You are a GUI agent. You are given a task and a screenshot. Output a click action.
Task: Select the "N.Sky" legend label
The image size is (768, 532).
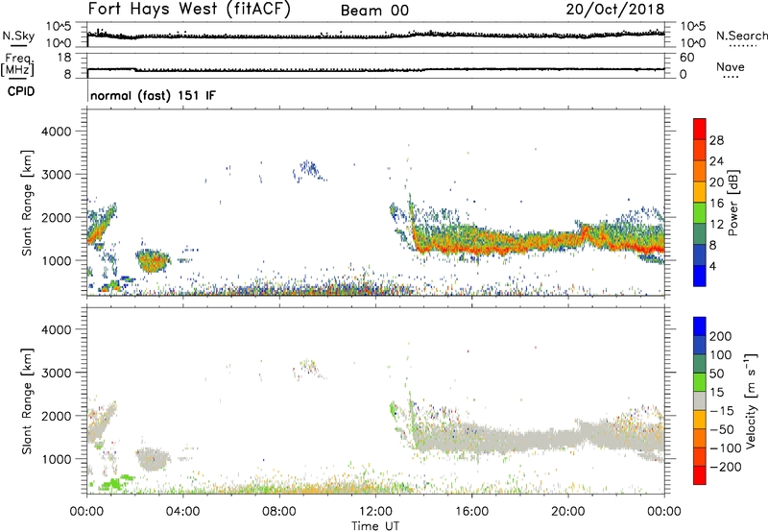pyautogui.click(x=18, y=36)
